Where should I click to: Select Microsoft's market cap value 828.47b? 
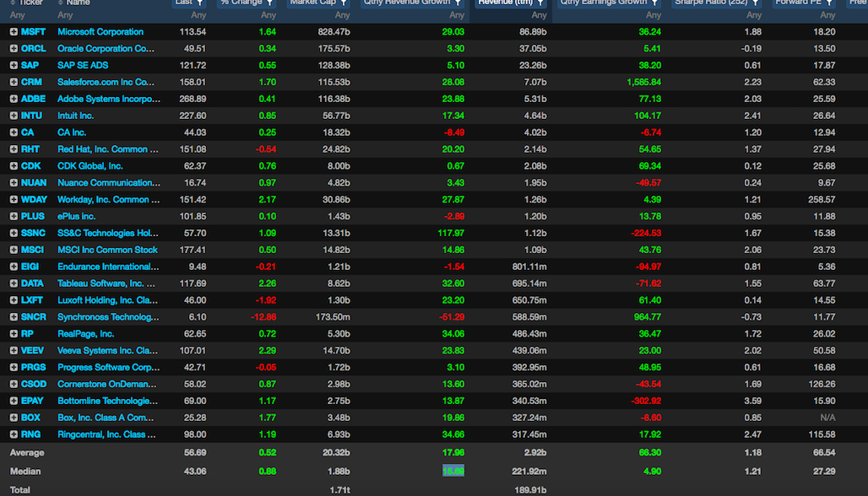coord(334,32)
